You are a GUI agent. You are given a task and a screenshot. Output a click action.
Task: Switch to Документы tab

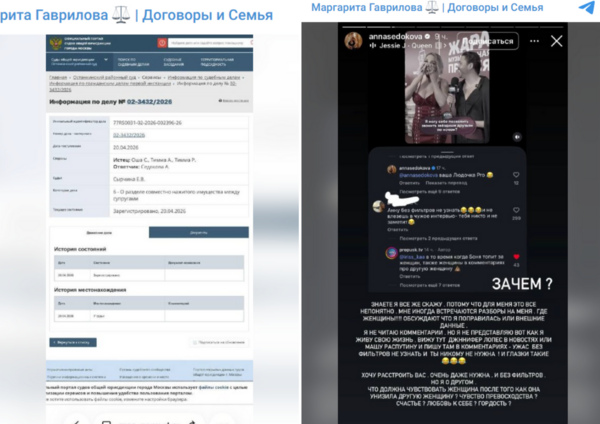click(199, 232)
